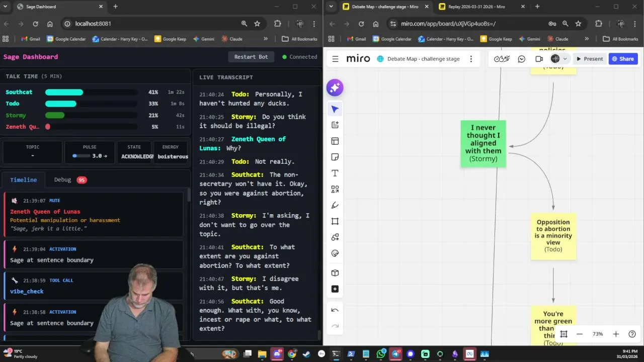Click the Share button in Miro
The width and height of the screenshot is (644, 362).
pyautogui.click(x=623, y=59)
